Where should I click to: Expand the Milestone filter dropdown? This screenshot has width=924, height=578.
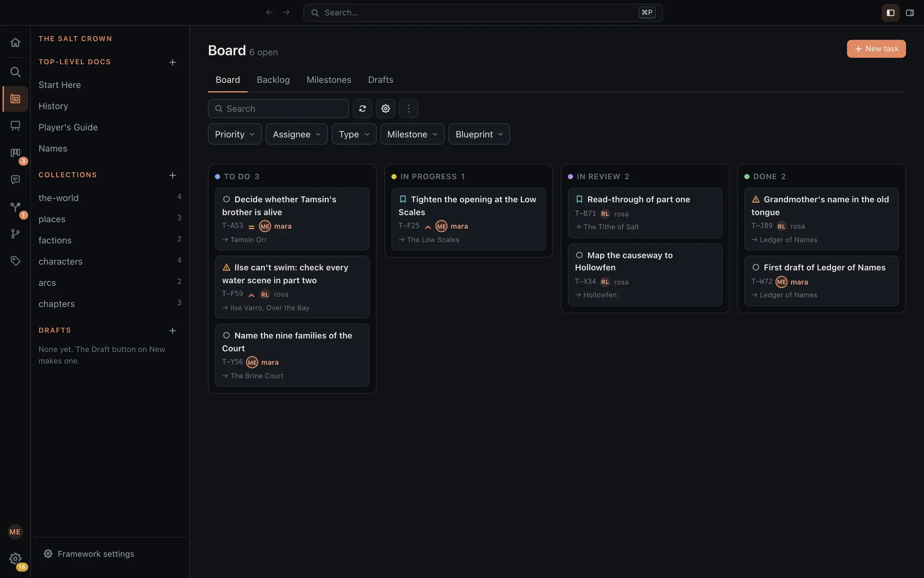(x=412, y=134)
